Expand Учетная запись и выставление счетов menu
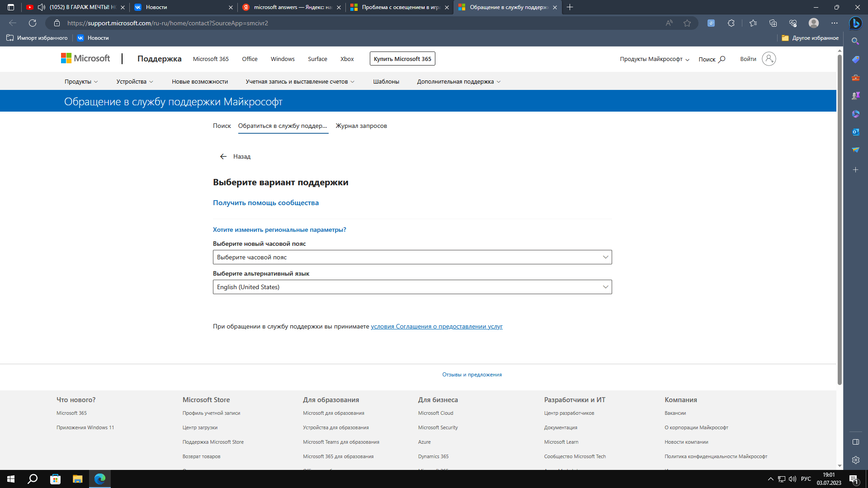Image resolution: width=868 pixels, height=488 pixels. pos(300,82)
